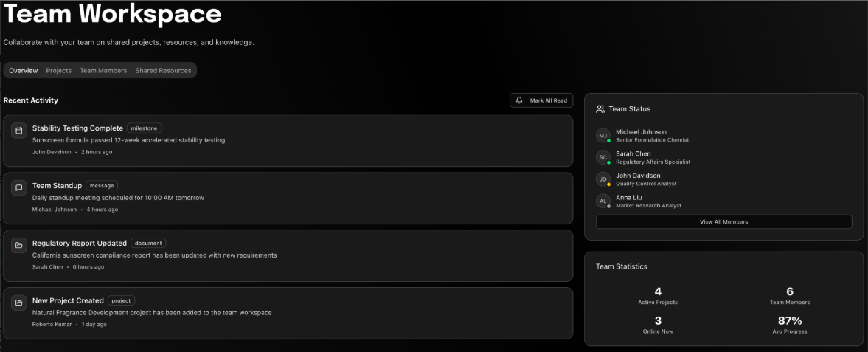Click the calendar icon on Stability Testing Complete

[19, 131]
